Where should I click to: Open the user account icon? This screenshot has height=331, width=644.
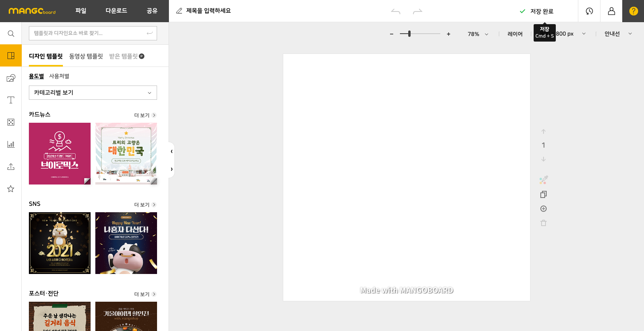pos(612,11)
